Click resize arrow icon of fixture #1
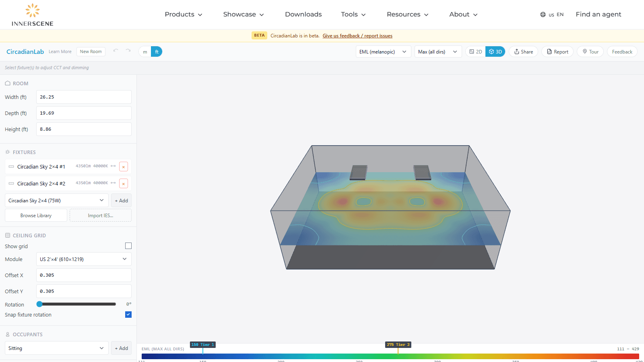 113,166
